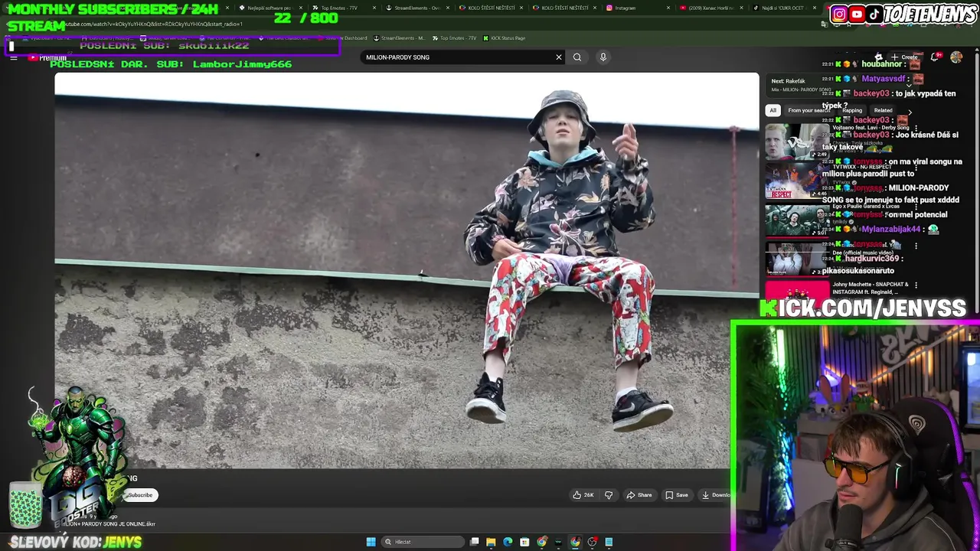Viewport: 980px width, 551px height.
Task: Open Task View from taskbar
Action: pos(475,542)
